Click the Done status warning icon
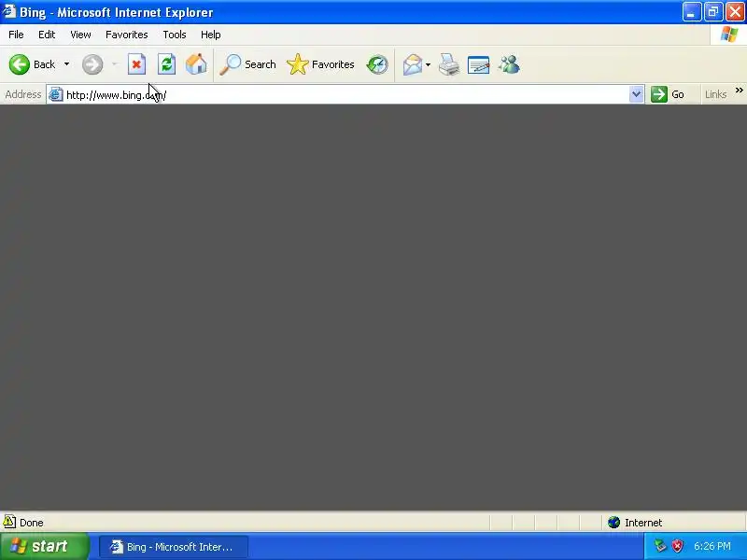Screen dimensions: 747x560 9,522
